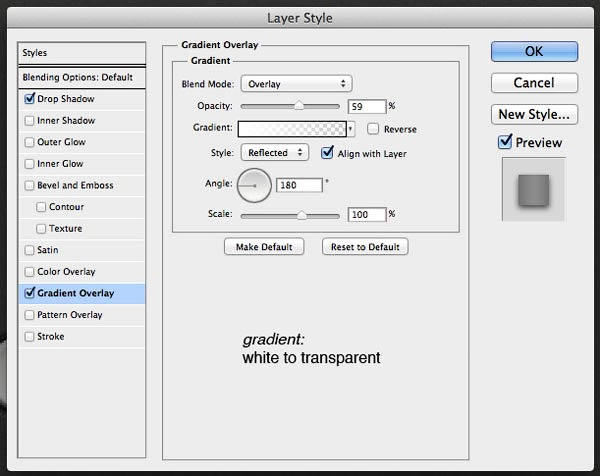Enable the Inner Shadow checkbox

[29, 121]
